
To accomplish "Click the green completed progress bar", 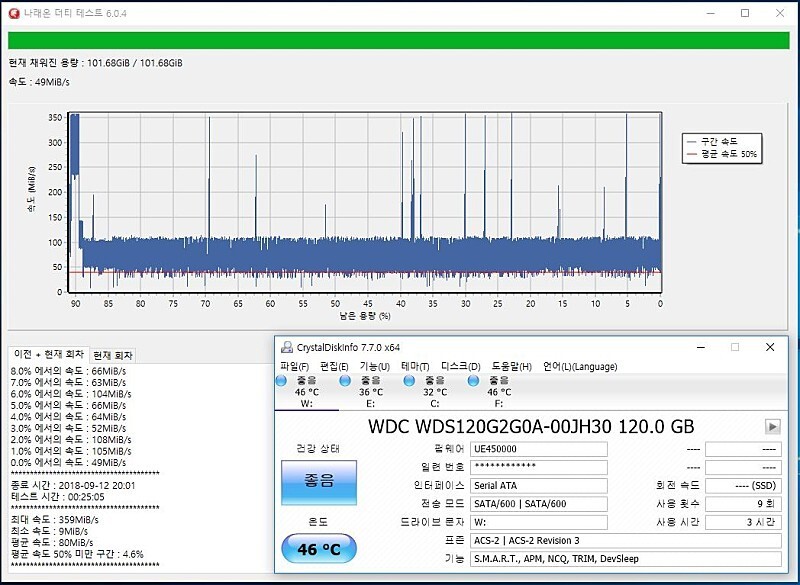I will [x=398, y=41].
